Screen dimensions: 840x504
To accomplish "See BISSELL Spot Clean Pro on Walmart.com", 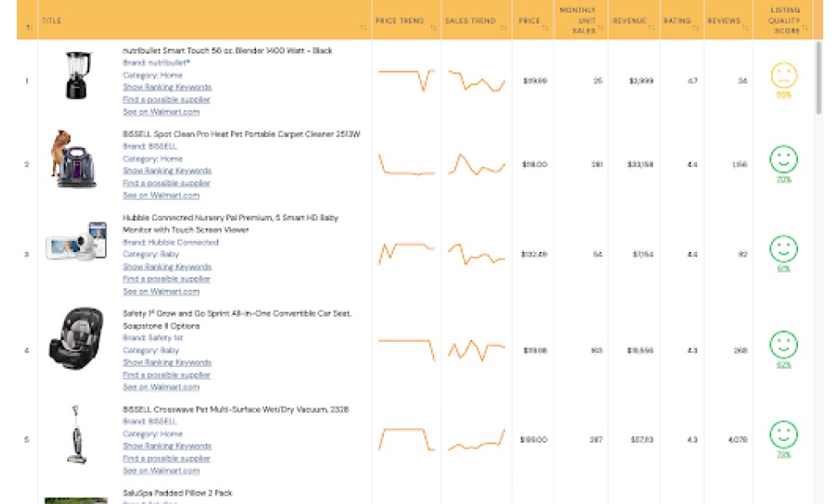I will (161, 196).
